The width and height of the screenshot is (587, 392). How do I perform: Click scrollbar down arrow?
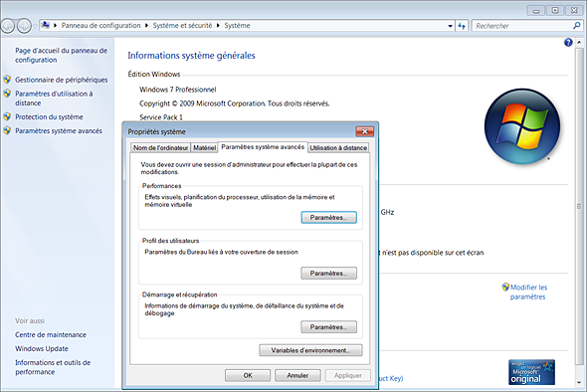[x=579, y=382]
